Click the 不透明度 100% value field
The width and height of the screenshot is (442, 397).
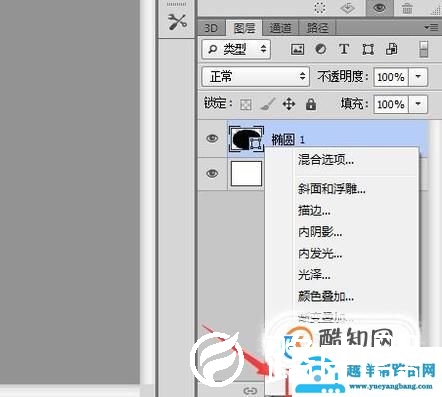(391, 77)
